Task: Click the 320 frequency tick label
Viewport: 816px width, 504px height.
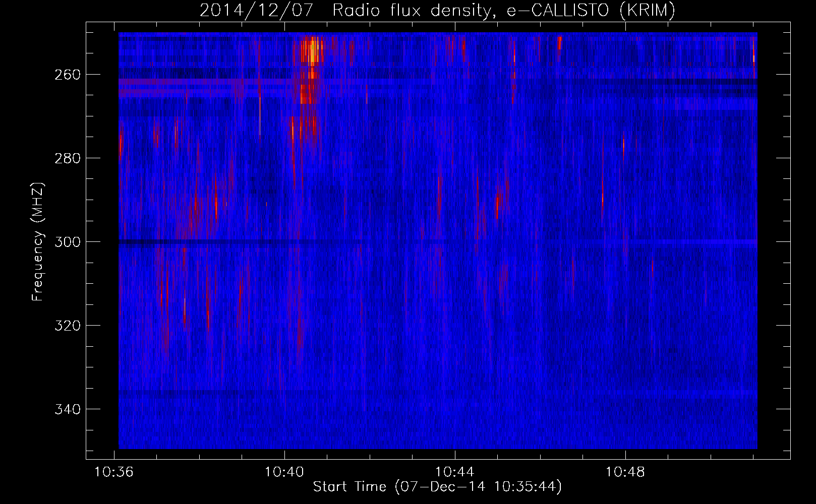Action: point(68,326)
